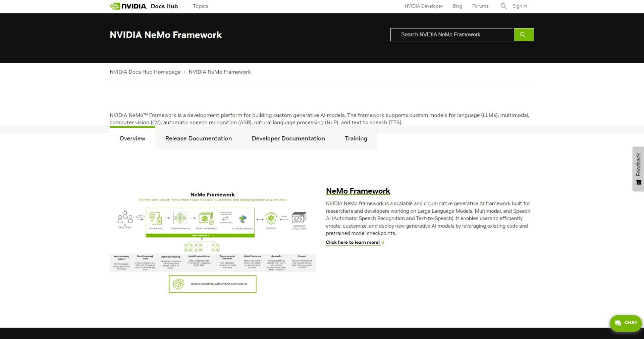Screen dimensions: 644x339
Task: Open the Topics menu
Action: (x=200, y=6)
